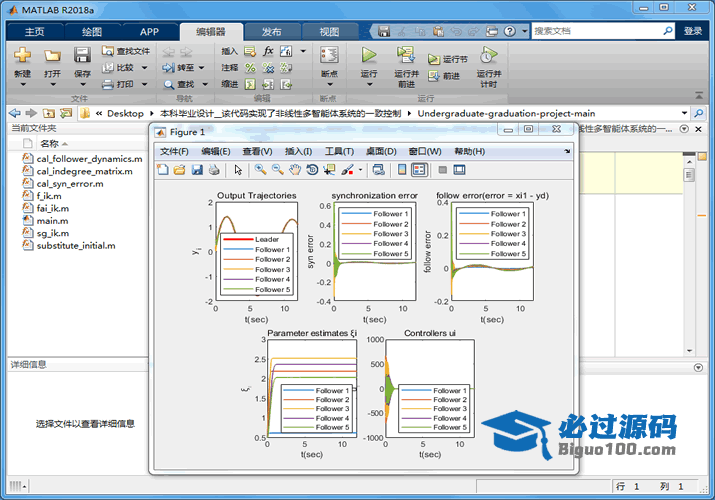Click the 查找文件 (Find Files) icon
This screenshot has height=500, width=715.
[x=109, y=51]
